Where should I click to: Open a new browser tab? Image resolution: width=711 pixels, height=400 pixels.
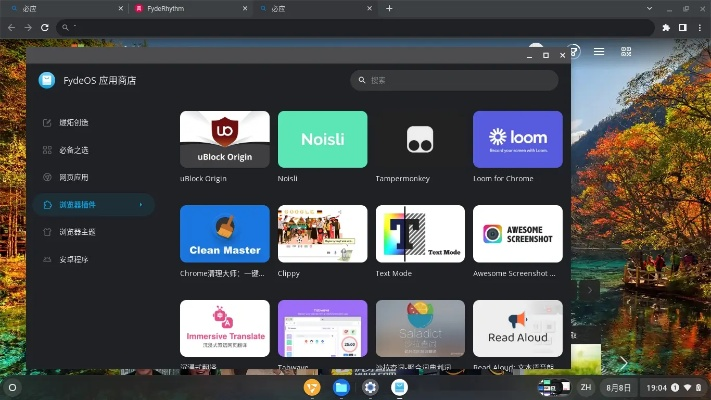tap(389, 8)
